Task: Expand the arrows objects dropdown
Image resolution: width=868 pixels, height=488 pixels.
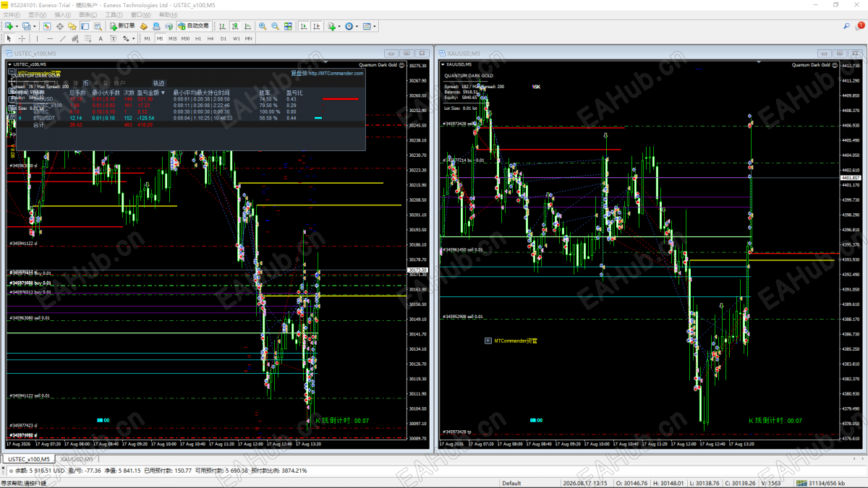Action: point(134,38)
